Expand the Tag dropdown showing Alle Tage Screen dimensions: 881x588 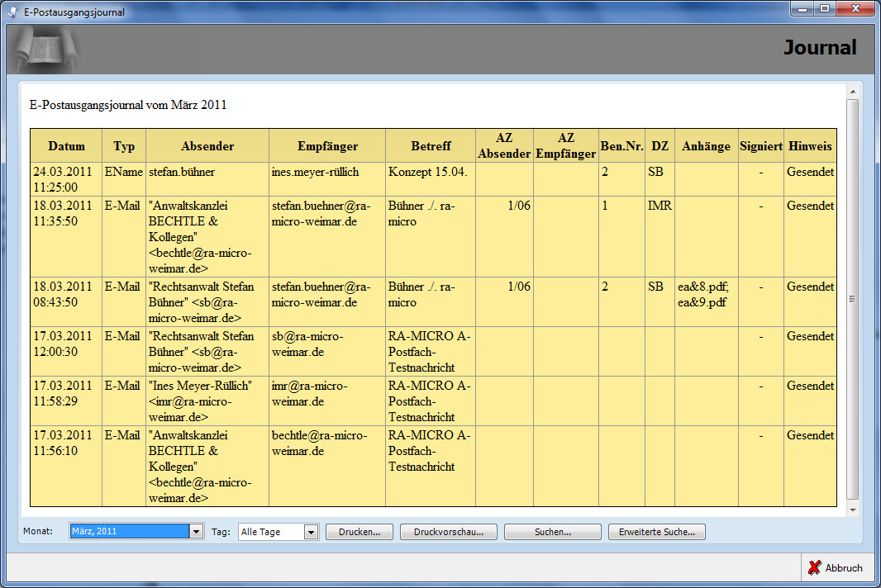[311, 532]
